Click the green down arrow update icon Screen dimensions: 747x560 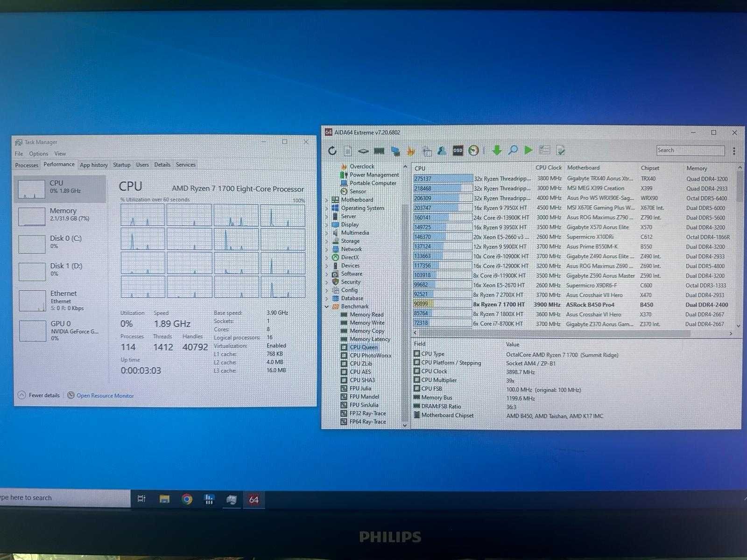tap(497, 150)
